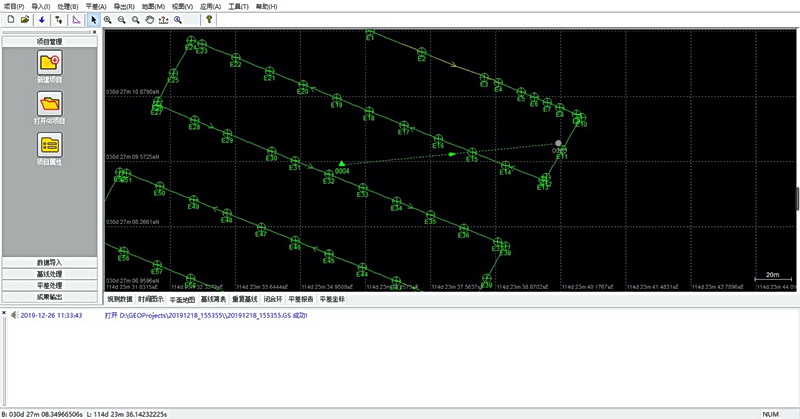
Task: Expand the 数据导入 panel section
Action: 50,262
